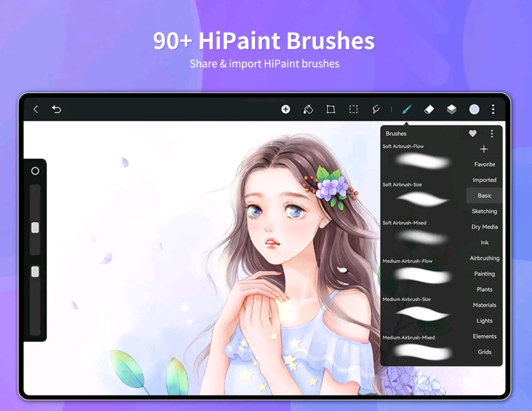Screen dimensions: 532x411
Task: Open the current color swatch
Action: [x=474, y=109]
